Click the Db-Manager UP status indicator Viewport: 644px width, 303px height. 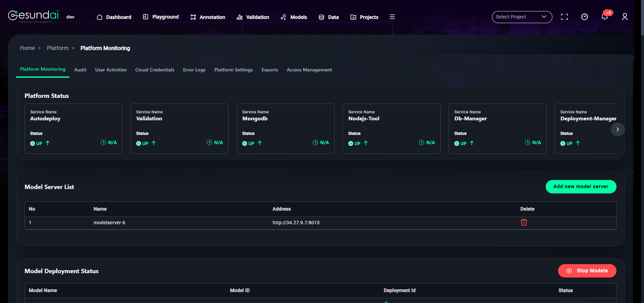coord(464,143)
